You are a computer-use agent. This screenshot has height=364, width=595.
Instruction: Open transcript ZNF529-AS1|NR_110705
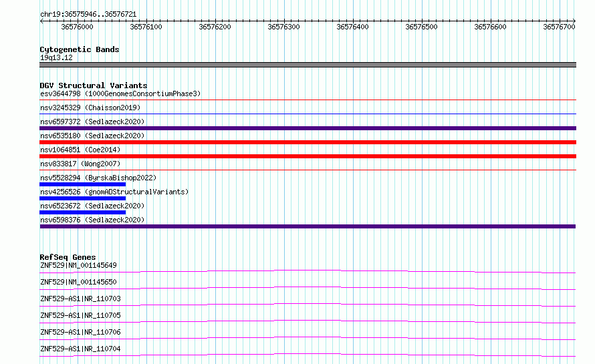80,315
